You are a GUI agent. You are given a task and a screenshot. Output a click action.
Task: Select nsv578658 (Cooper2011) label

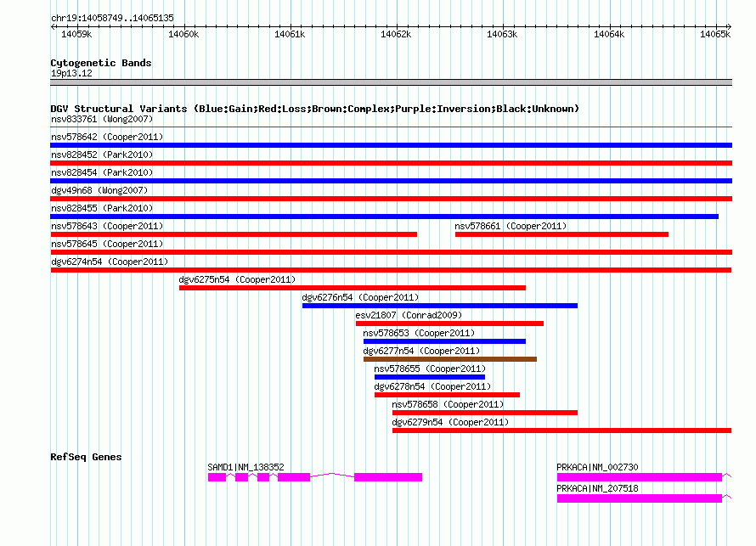[x=448, y=404]
